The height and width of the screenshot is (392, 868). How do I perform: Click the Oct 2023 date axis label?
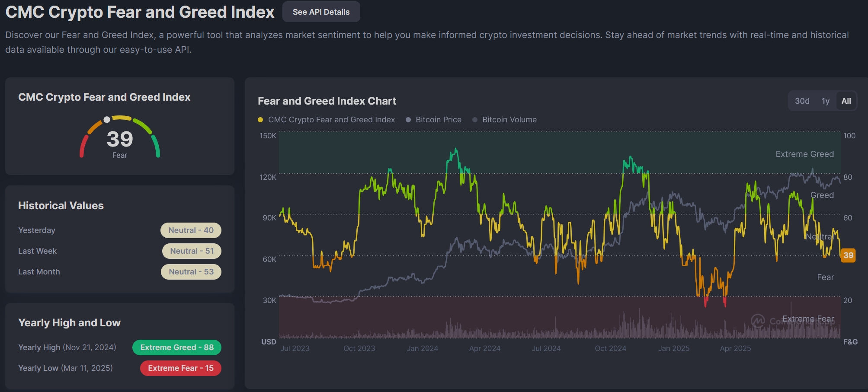point(359,348)
